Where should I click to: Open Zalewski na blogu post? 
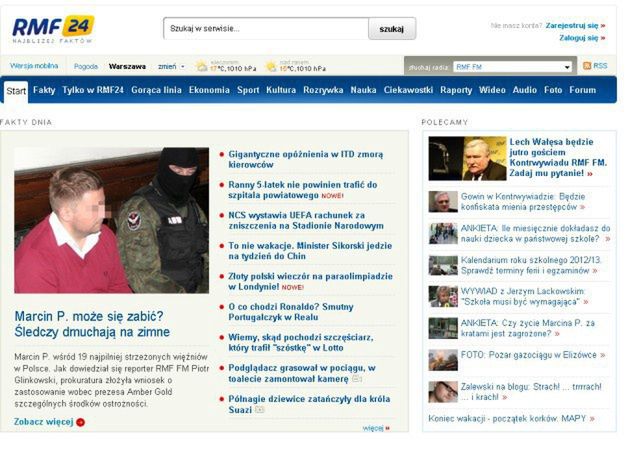tap(531, 392)
